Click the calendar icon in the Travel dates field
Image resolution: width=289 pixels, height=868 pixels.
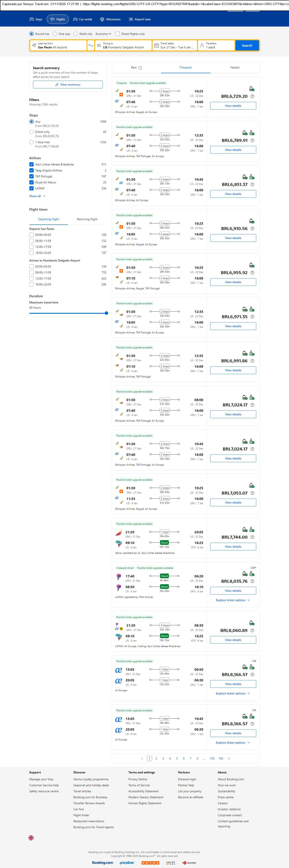point(156,46)
